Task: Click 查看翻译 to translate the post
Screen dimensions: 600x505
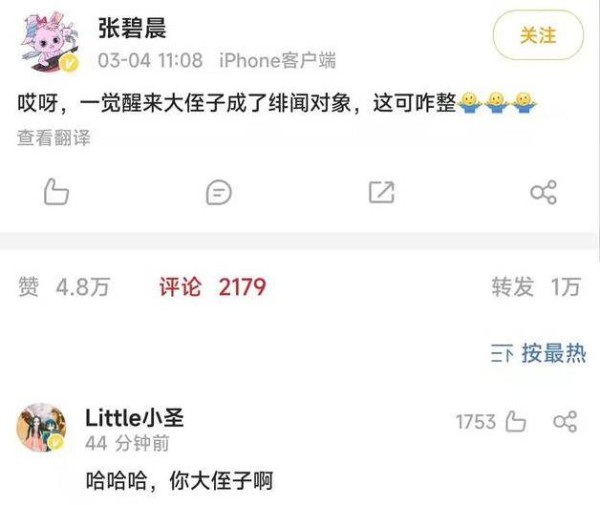Action: point(54,137)
